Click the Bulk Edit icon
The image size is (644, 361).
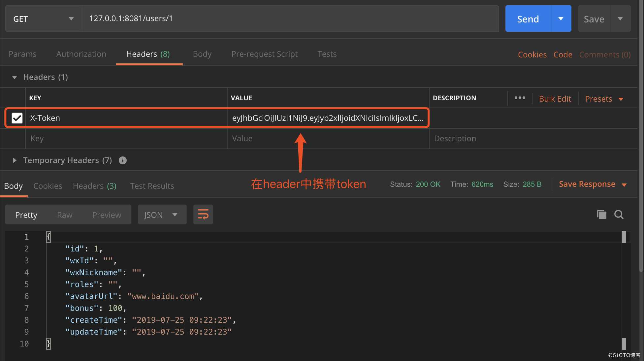[x=554, y=98]
